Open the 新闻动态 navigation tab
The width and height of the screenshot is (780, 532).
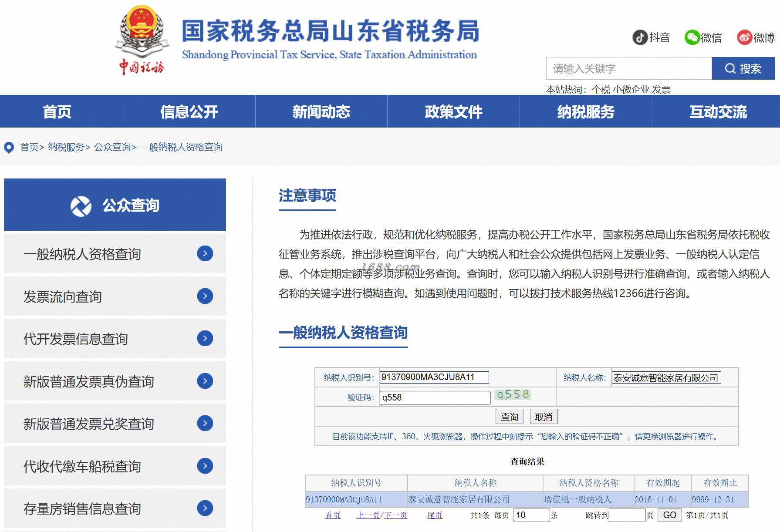321,111
